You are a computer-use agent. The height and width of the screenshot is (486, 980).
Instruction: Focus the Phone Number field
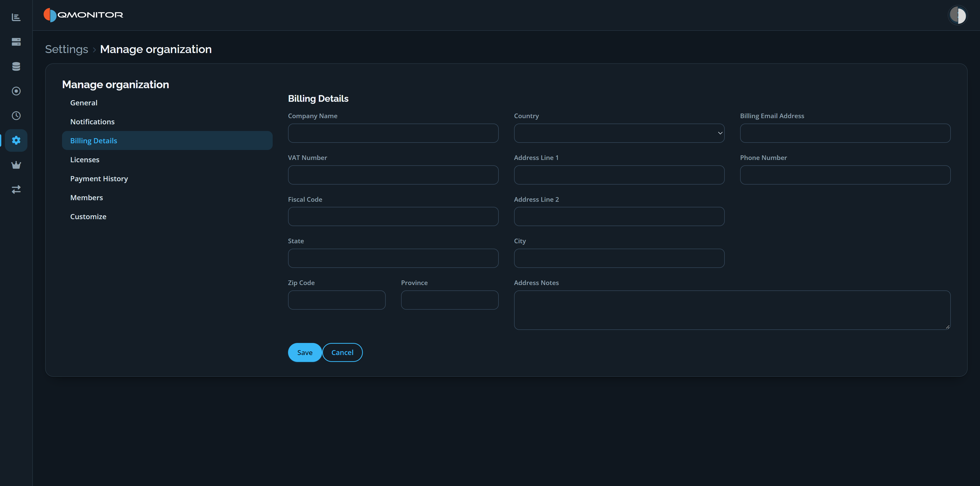[845, 175]
